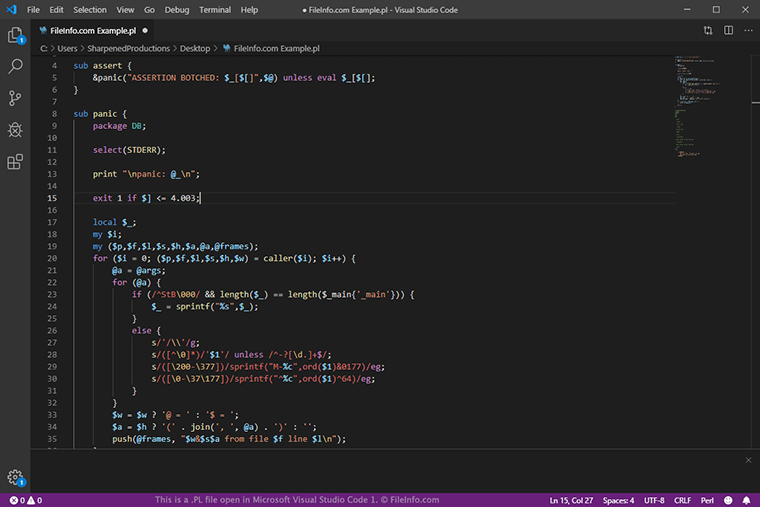The image size is (760, 507).
Task: Click the Open Changes compare icon
Action: pos(708,30)
